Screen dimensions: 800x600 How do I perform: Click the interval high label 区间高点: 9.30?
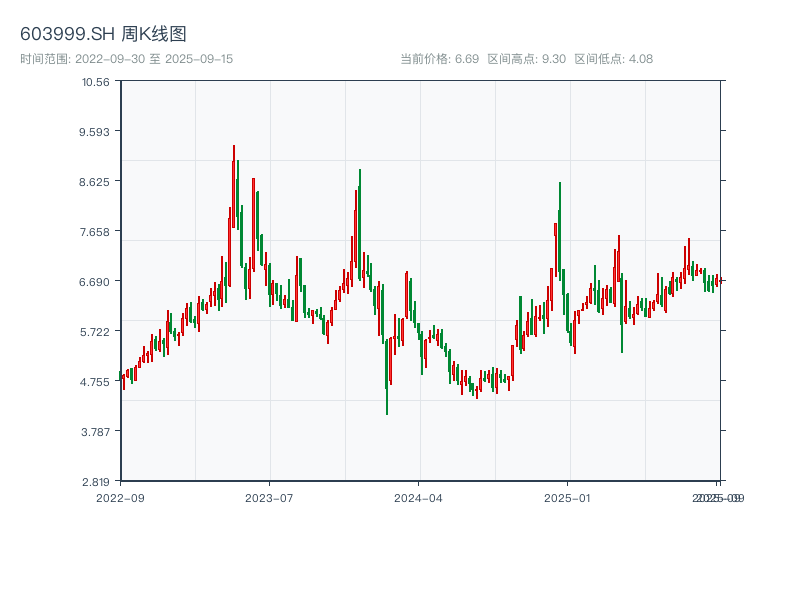(527, 59)
